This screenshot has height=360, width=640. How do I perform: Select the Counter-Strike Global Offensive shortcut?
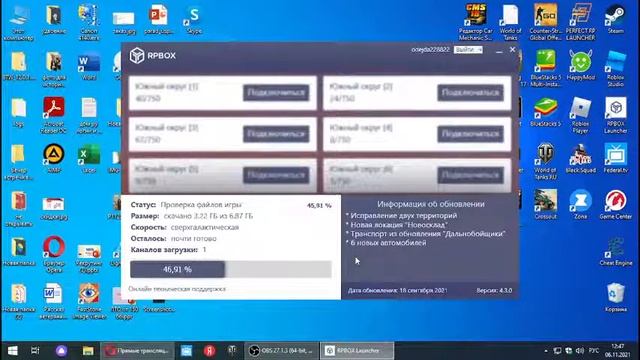point(546,22)
